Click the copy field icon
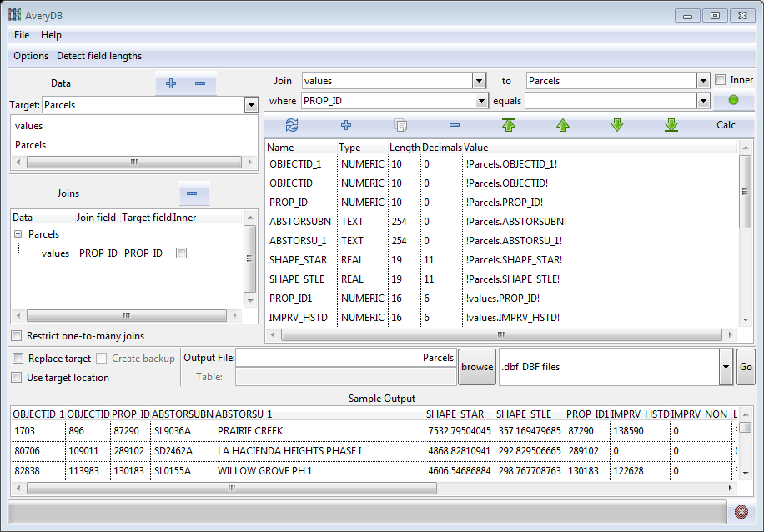Screen dimensions: 764x532 400,125
